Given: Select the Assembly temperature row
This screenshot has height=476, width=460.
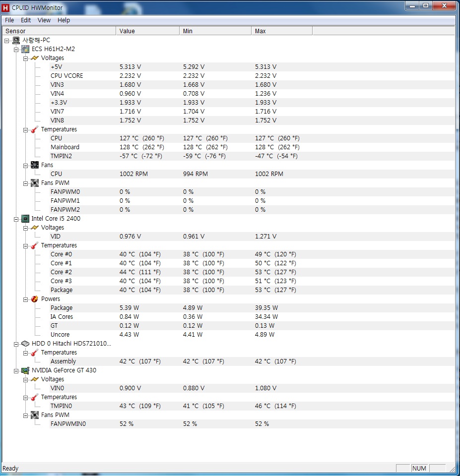Looking at the screenshot, I should tap(252, 361).
